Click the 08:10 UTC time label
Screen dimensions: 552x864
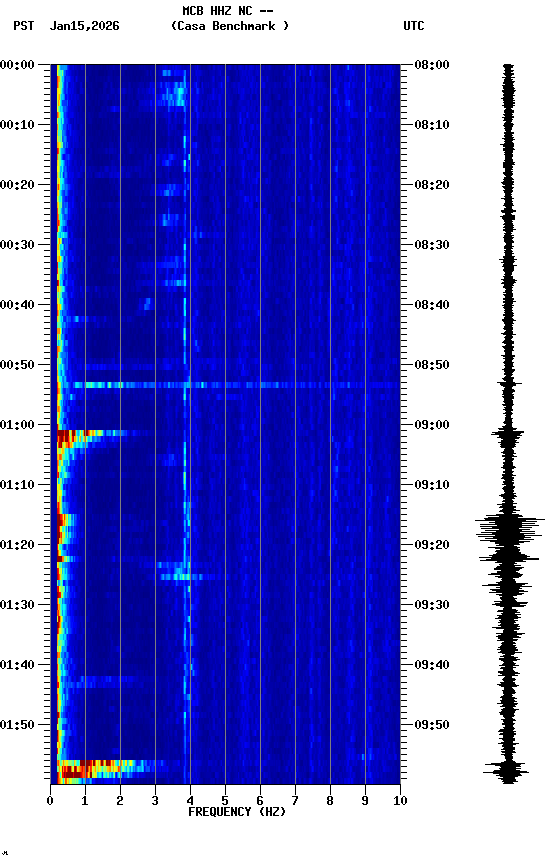(x=431, y=125)
